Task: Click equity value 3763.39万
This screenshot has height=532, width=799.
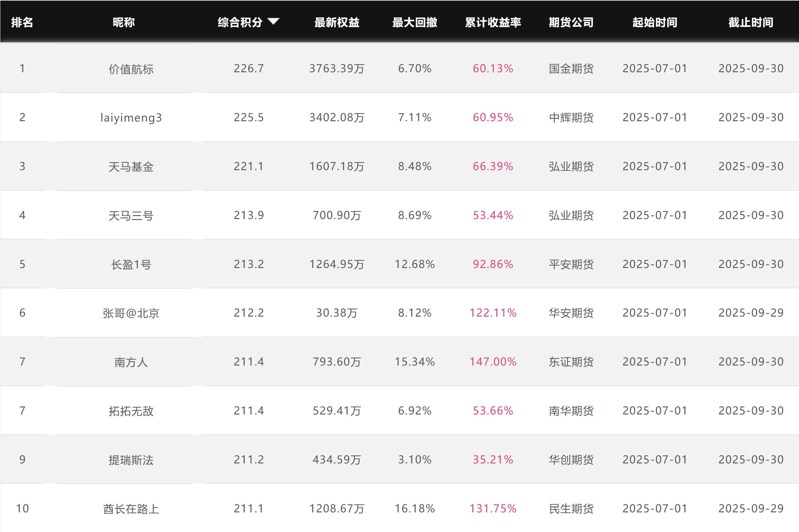Action: click(337, 69)
